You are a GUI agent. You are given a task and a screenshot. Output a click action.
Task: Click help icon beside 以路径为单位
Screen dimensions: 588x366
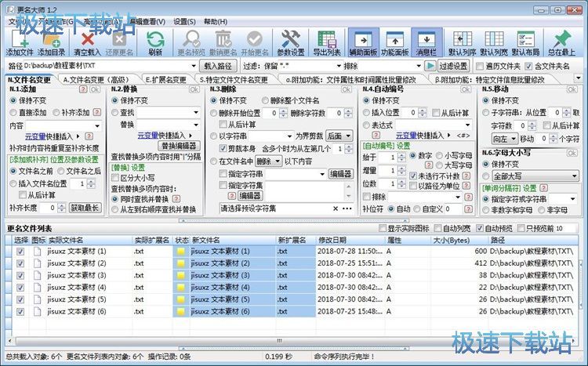(466, 185)
